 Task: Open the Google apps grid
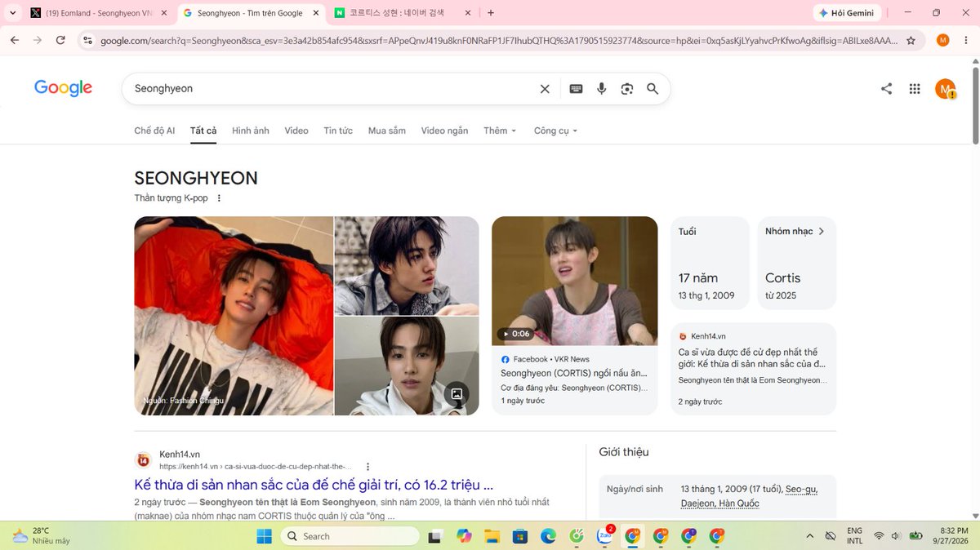click(915, 89)
